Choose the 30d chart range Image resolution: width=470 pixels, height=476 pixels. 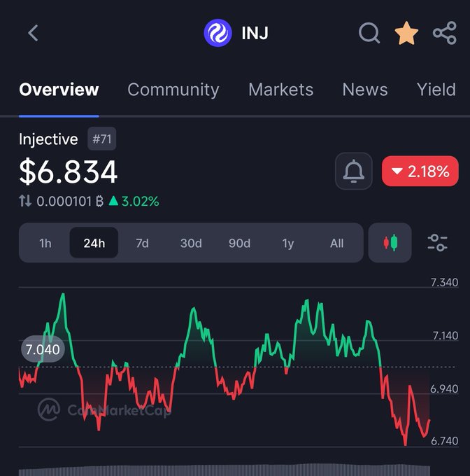click(191, 243)
